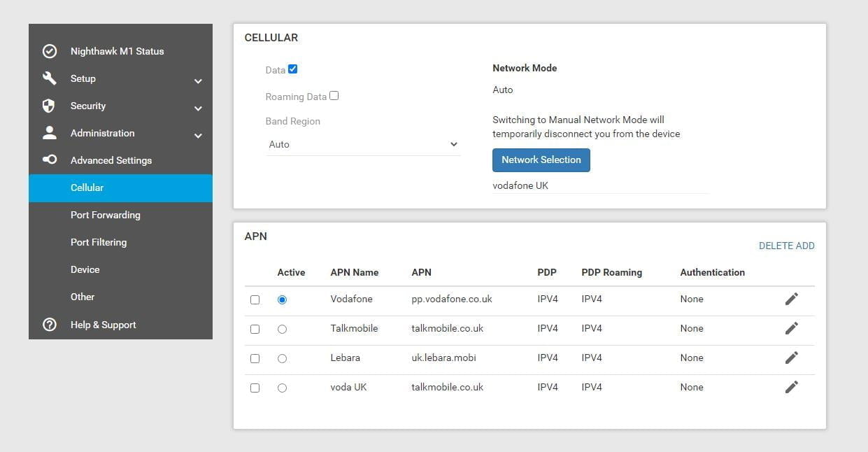Click the Help & Support question icon
This screenshot has height=452, width=868.
point(50,325)
